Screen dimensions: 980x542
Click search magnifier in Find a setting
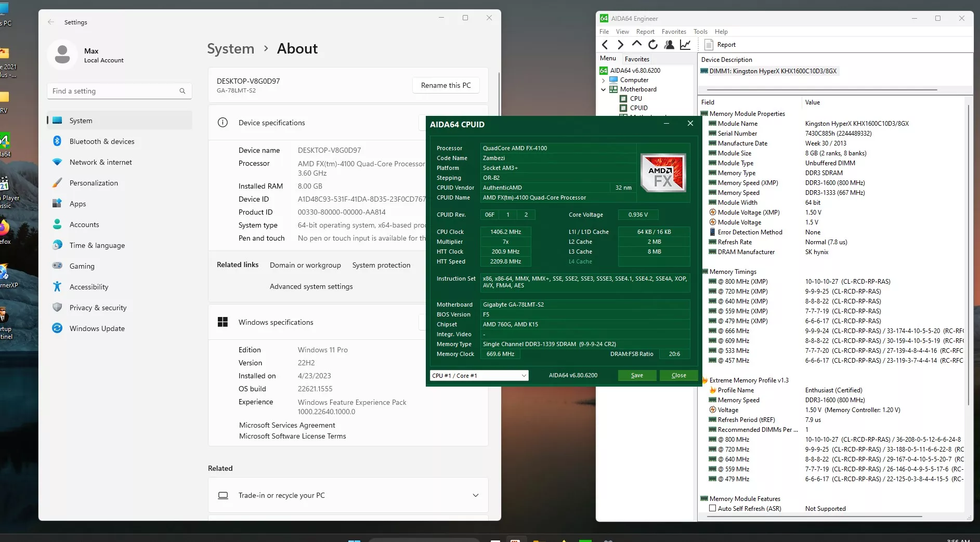(182, 91)
